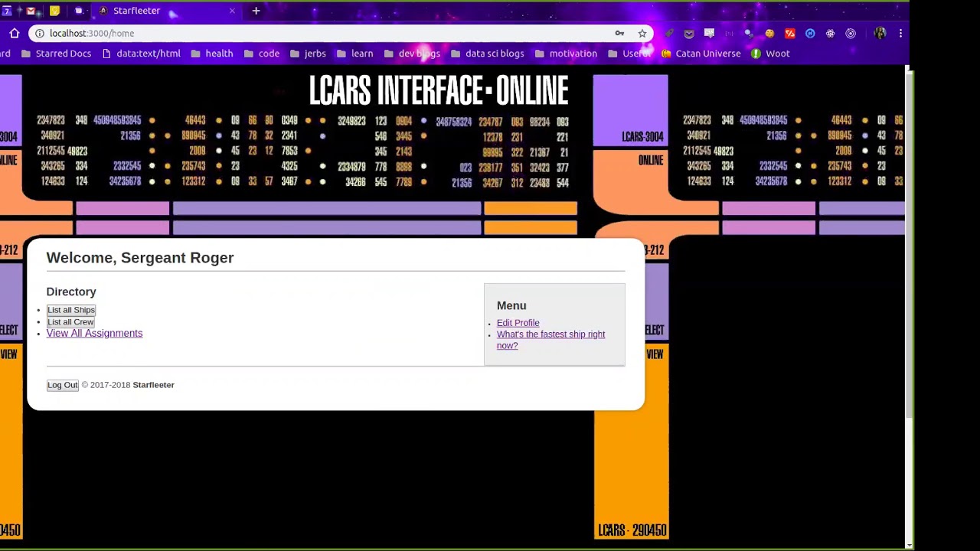
Task: Open the data:text/html bookmark
Action: [x=141, y=54]
